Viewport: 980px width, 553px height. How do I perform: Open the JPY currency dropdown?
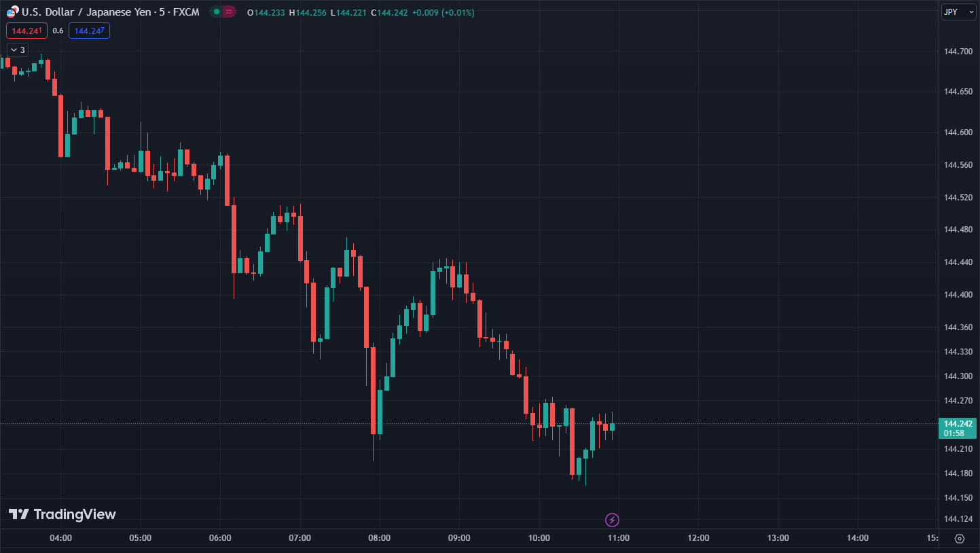coord(958,12)
